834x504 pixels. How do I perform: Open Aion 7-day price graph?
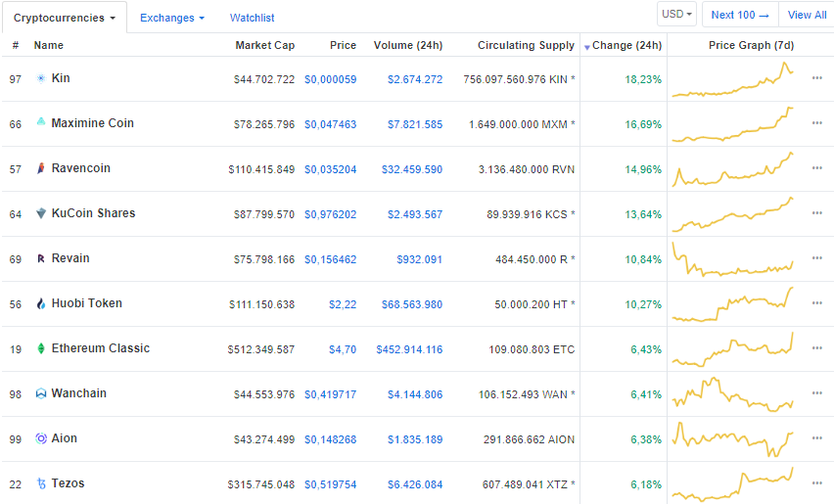click(x=733, y=439)
